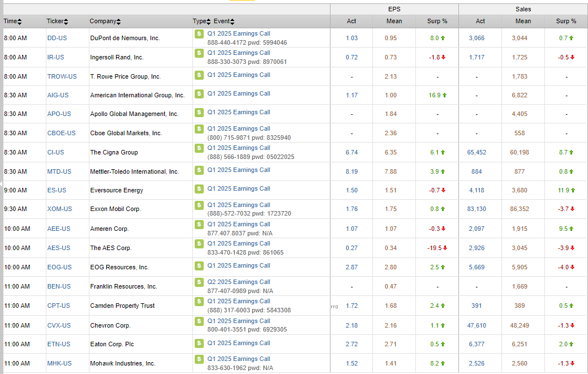Click the Sales Surp % column header

click(566, 22)
